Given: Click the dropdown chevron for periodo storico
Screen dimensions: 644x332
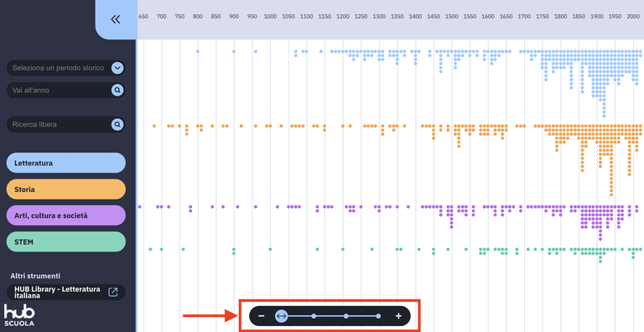Looking at the screenshot, I should (x=117, y=68).
